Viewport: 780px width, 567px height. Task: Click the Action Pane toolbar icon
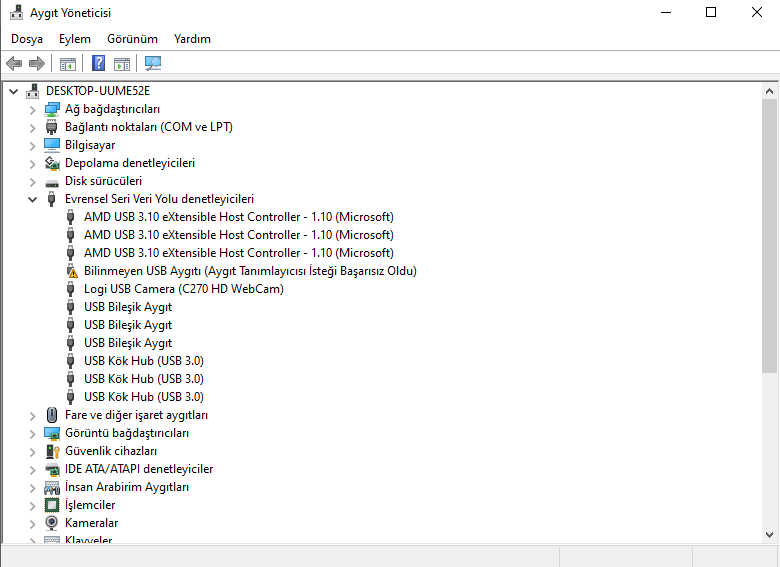point(122,64)
